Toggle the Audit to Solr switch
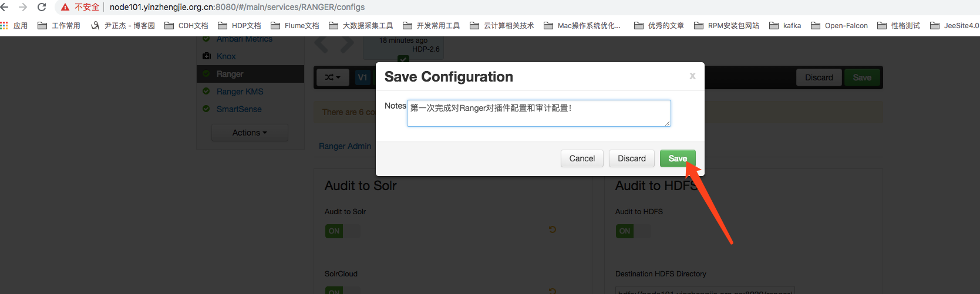 (x=342, y=231)
